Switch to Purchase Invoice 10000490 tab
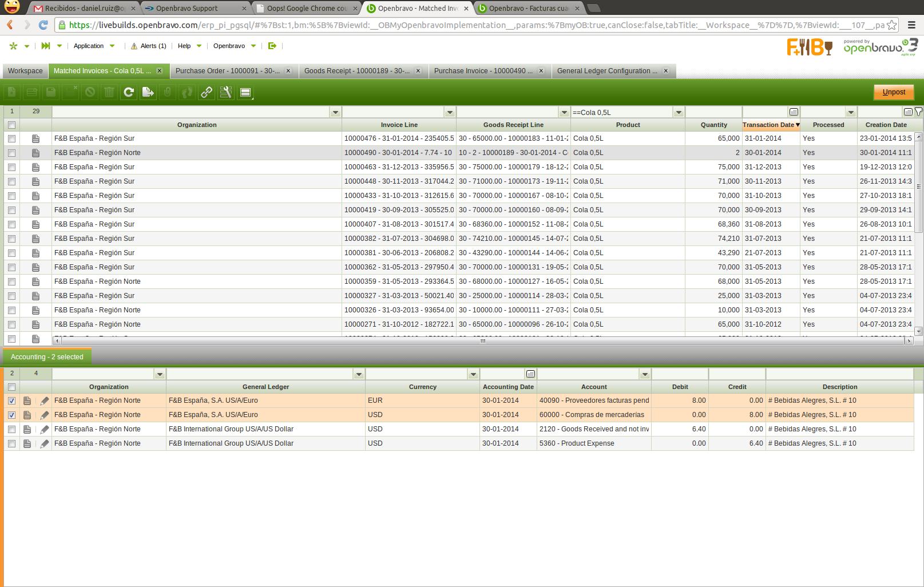 click(x=491, y=71)
